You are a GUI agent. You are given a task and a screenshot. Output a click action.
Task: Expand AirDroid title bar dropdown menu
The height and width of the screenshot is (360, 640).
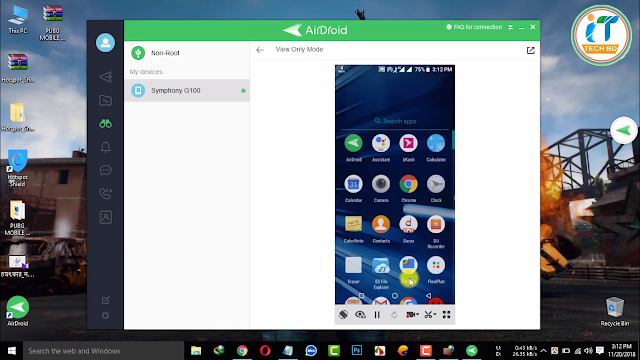pos(510,27)
